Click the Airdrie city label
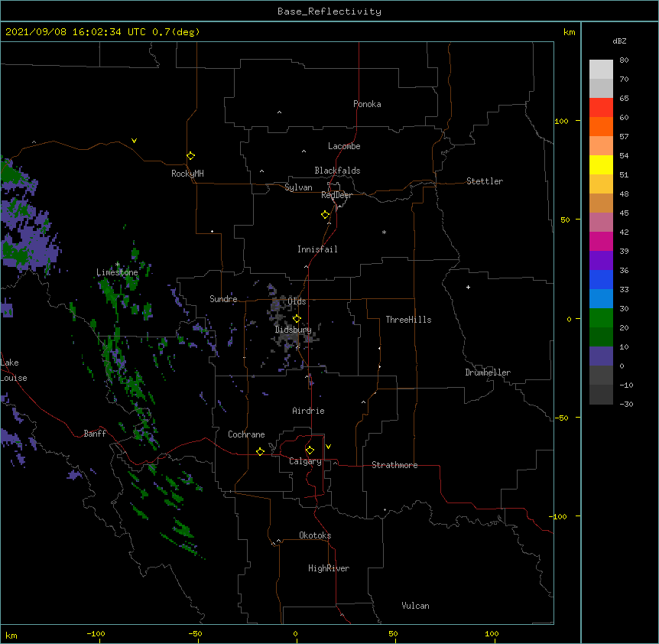Viewport: 659px width, 644px height. (x=309, y=411)
